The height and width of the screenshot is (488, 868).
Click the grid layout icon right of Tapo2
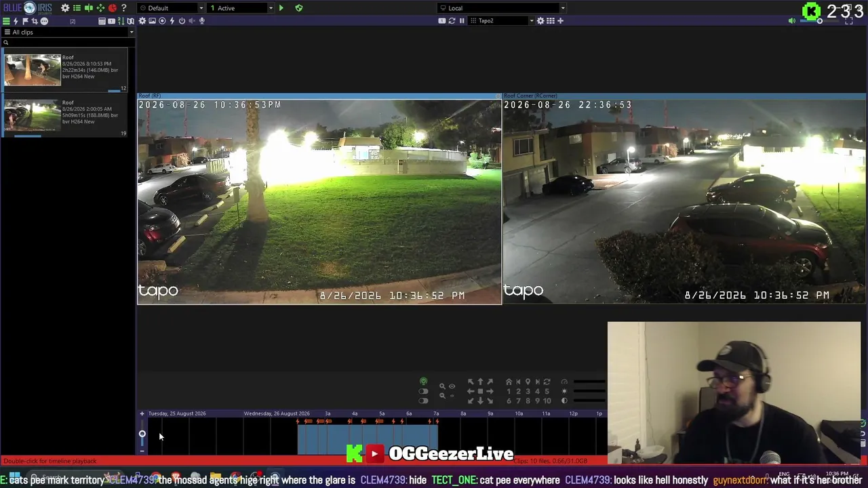pyautogui.click(x=551, y=21)
